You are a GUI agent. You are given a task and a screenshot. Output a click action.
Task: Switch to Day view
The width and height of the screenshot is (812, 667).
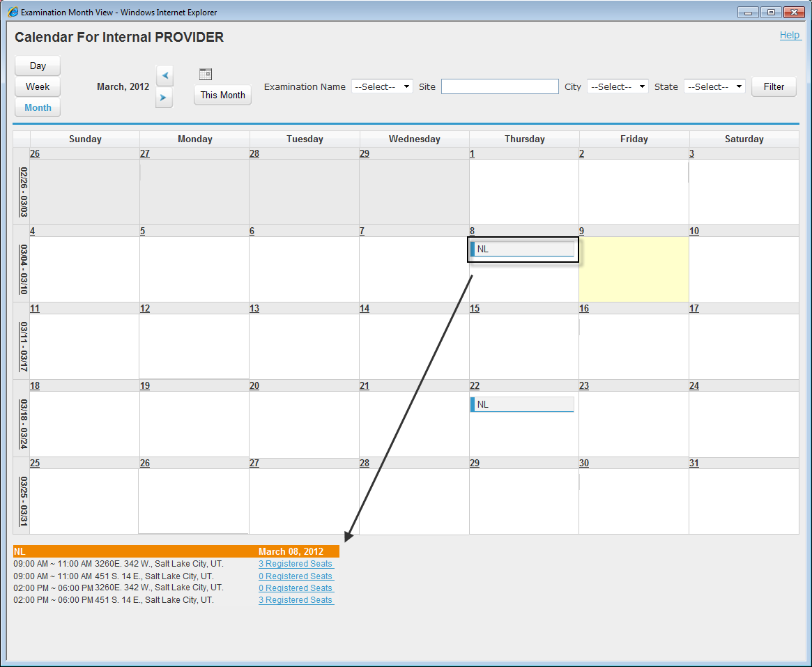[x=38, y=66]
